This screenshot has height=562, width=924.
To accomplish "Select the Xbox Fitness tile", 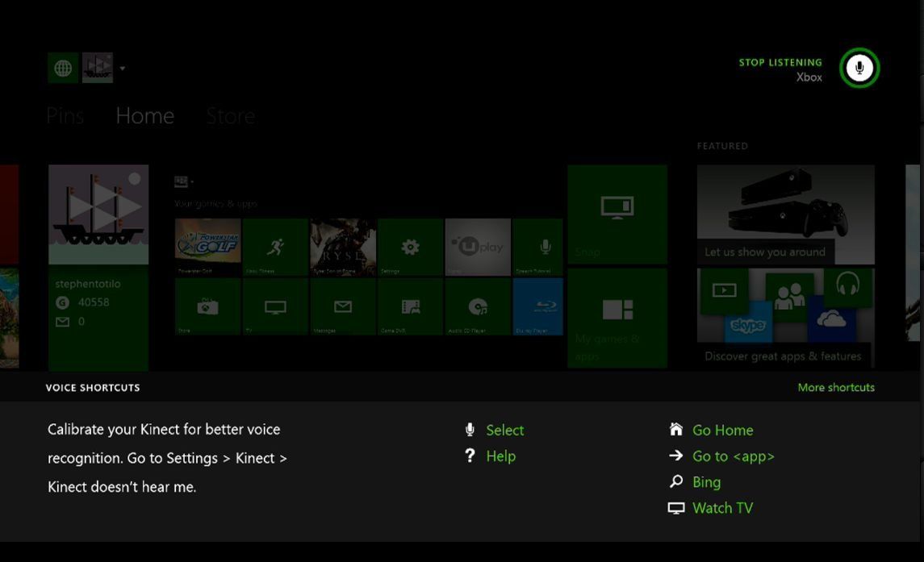I will 274,246.
